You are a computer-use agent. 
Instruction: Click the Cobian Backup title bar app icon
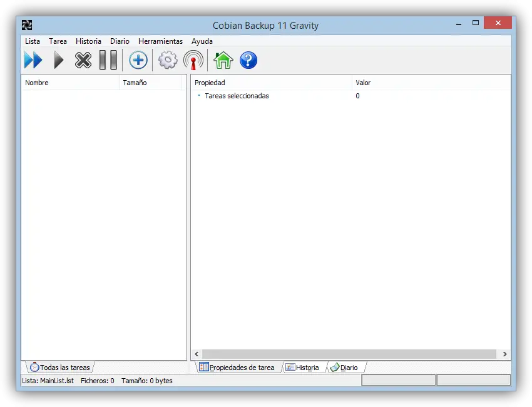pos(27,25)
